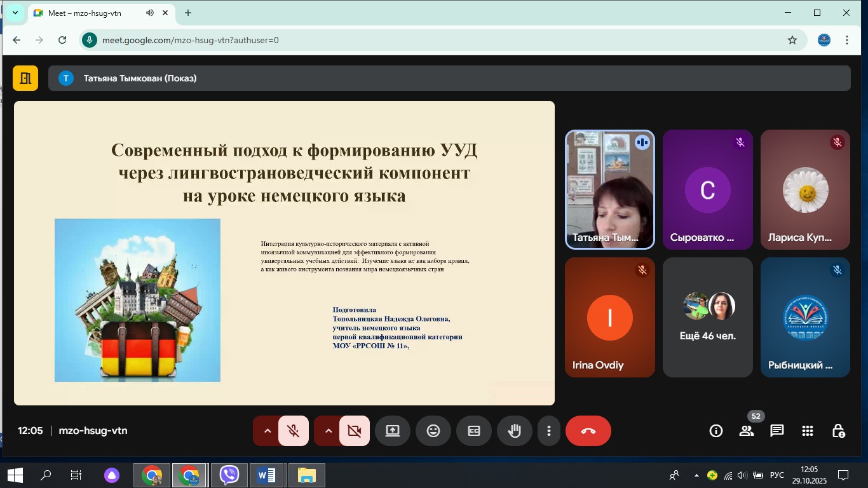This screenshot has width=868, height=488.
Task: Click the 'Ещё 46 чел.' participants tile
Action: [x=707, y=317]
